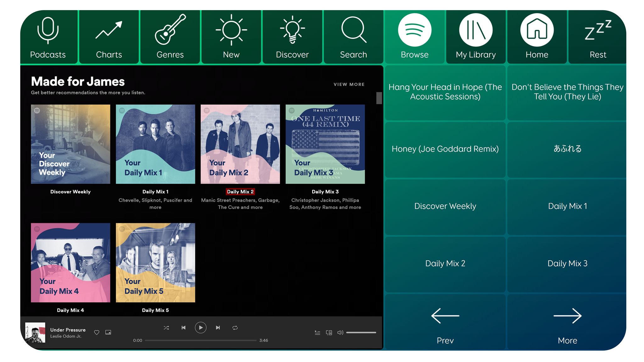Screen dimensions: 644x362
Task: Open the Daily Mix 1 cover thumbnail
Action: click(x=155, y=144)
